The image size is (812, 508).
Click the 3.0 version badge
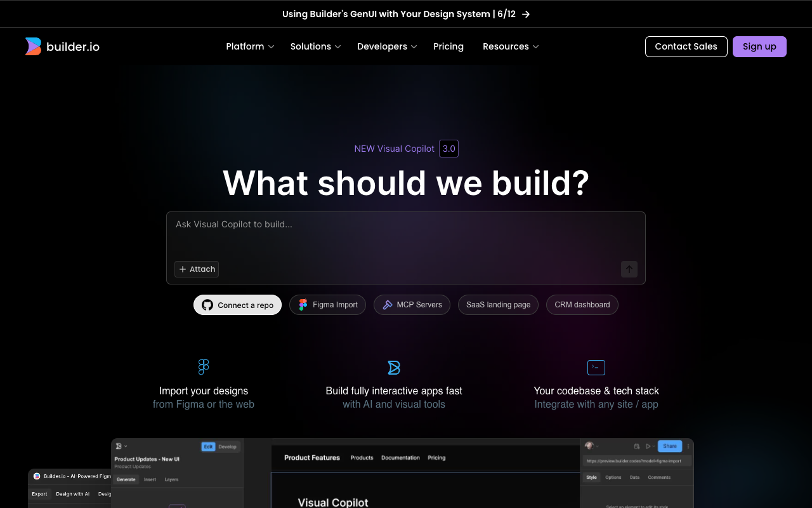(449, 149)
